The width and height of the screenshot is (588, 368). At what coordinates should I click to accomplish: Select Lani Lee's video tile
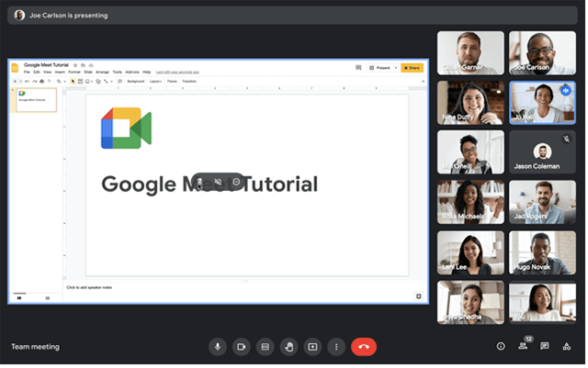pos(470,252)
